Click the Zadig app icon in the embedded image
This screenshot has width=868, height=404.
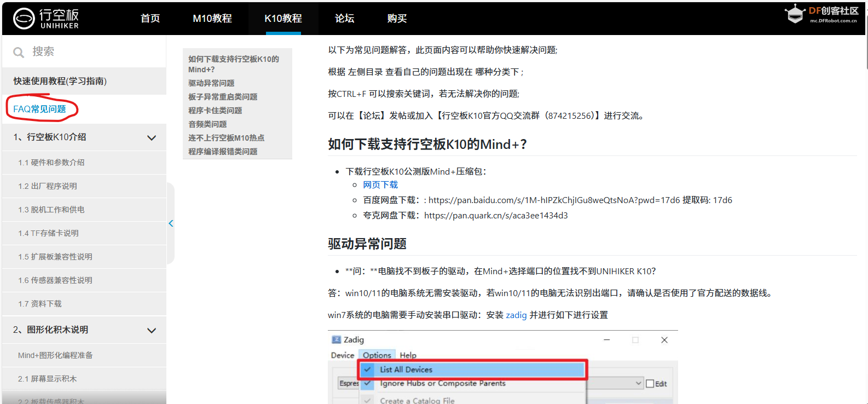click(337, 340)
